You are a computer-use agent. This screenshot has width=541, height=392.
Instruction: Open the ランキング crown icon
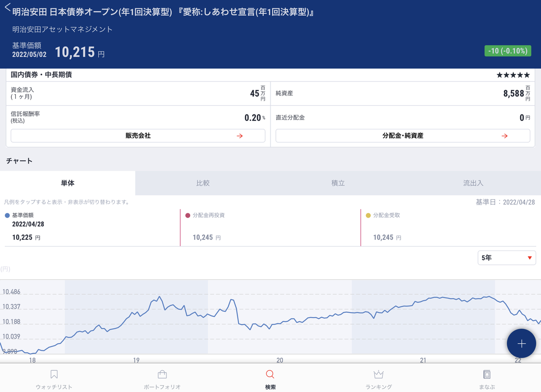(x=379, y=374)
